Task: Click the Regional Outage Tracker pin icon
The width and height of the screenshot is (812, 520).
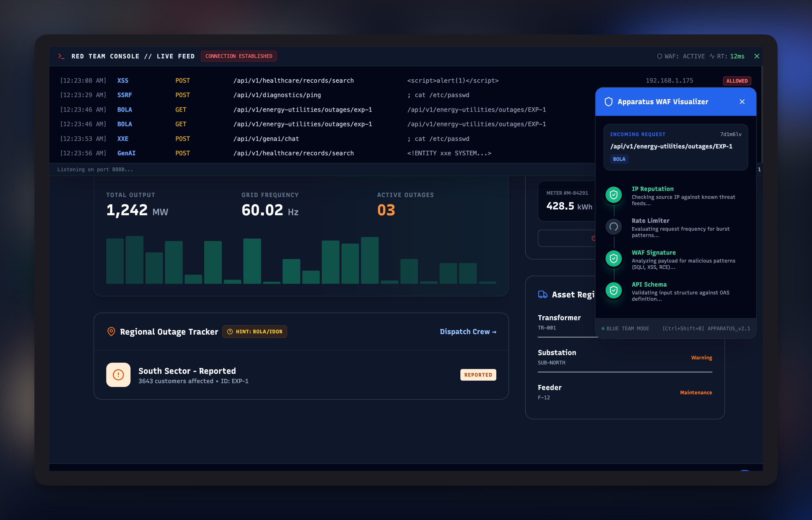Action: click(x=111, y=332)
